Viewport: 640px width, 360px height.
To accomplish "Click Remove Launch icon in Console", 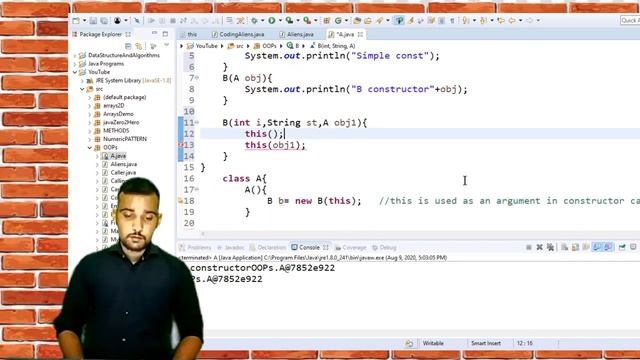I will tap(539, 247).
